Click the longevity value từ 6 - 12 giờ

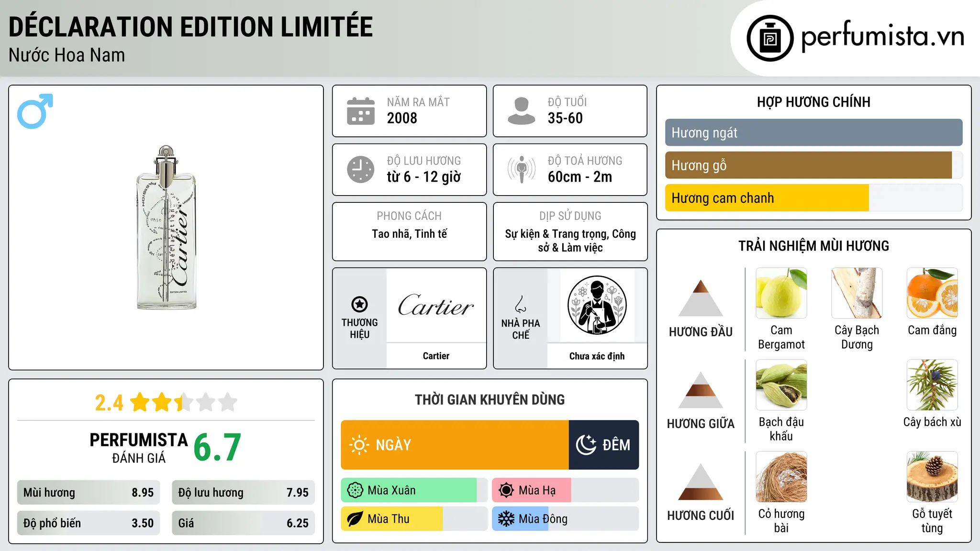(x=424, y=177)
